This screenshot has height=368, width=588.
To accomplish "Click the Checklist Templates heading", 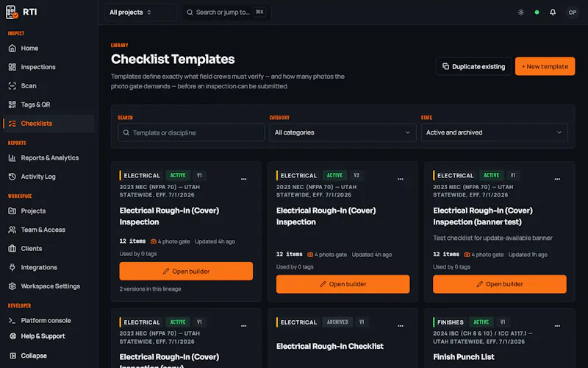I will click(173, 59).
